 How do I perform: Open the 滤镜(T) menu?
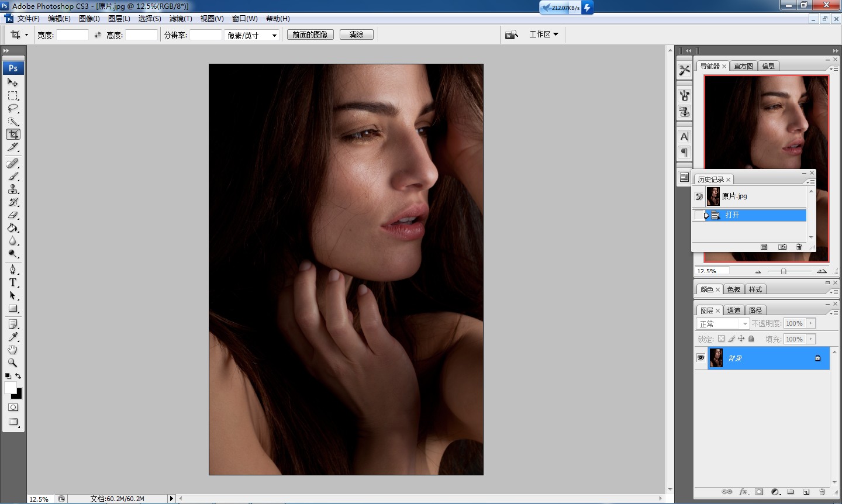180,19
